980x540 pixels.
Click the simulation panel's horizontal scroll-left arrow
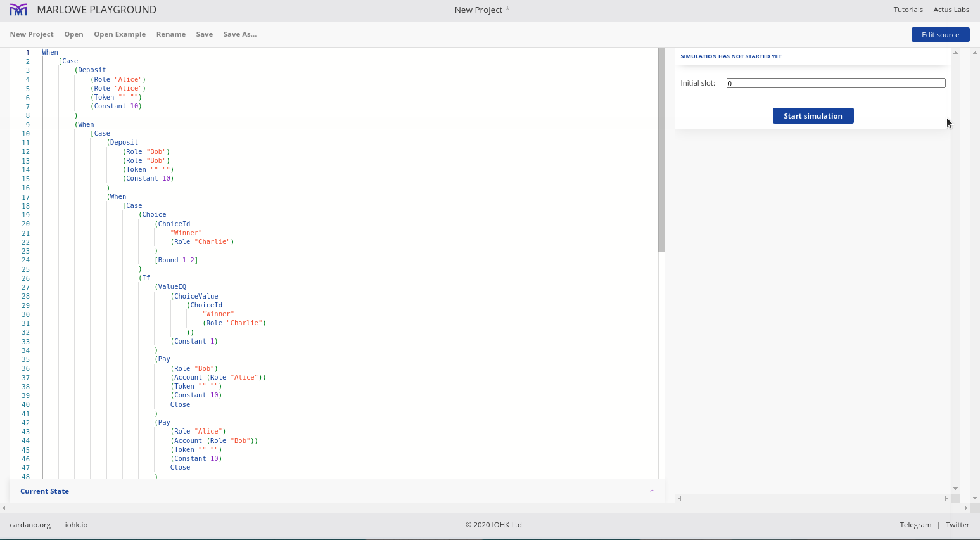coord(680,499)
